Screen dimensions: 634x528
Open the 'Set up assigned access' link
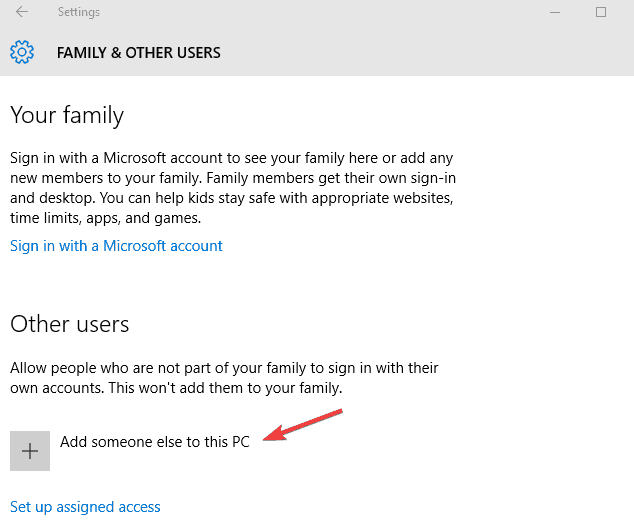[x=85, y=507]
